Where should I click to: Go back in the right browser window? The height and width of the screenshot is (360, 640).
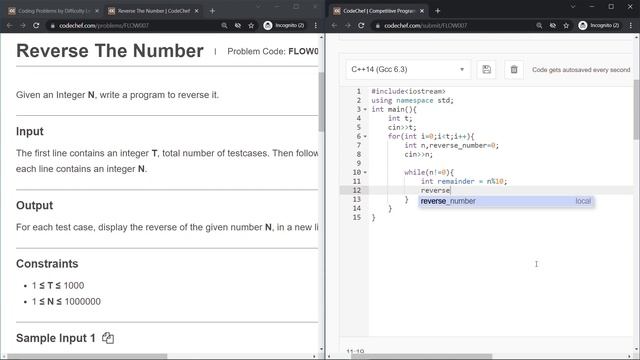[x=335, y=25]
